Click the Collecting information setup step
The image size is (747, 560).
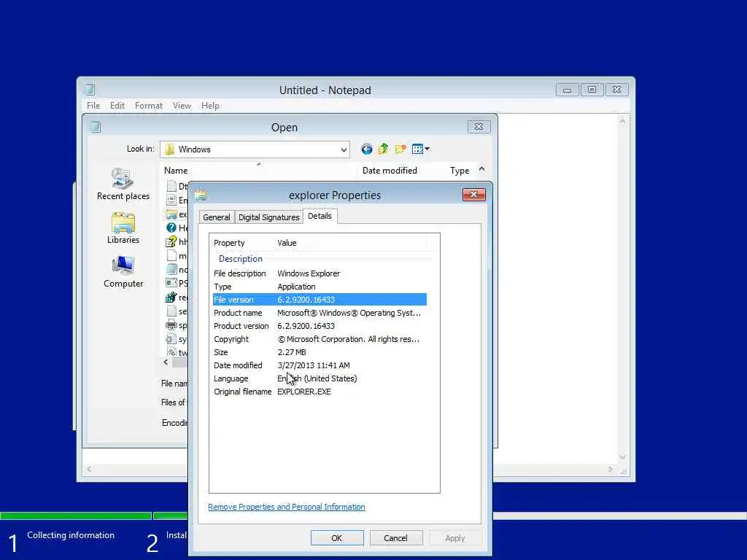pyautogui.click(x=71, y=535)
